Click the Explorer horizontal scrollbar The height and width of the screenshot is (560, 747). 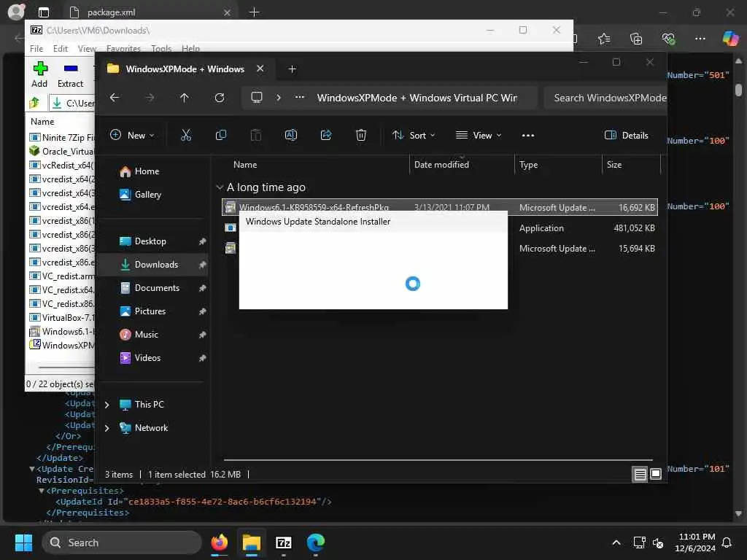click(x=438, y=460)
